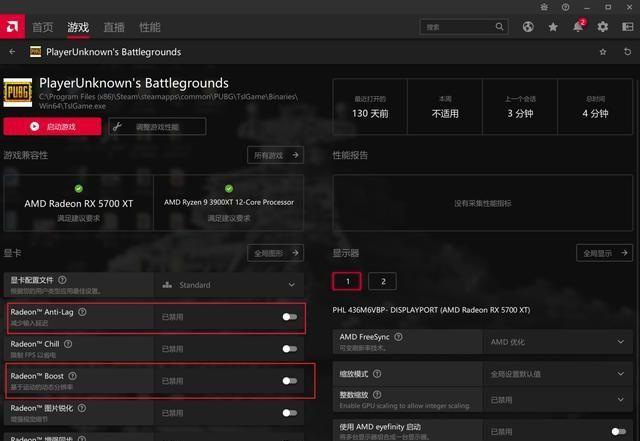This screenshot has width=640, height=441.
Task: Open the favorites star icon in the top bar
Action: 553,27
